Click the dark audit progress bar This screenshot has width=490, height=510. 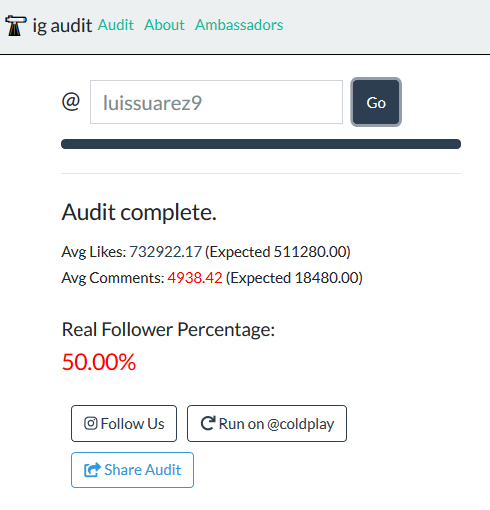[x=261, y=144]
